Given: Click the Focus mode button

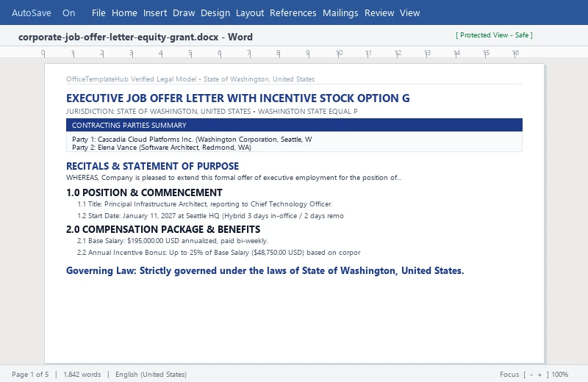Looking at the screenshot, I should coord(509,375).
